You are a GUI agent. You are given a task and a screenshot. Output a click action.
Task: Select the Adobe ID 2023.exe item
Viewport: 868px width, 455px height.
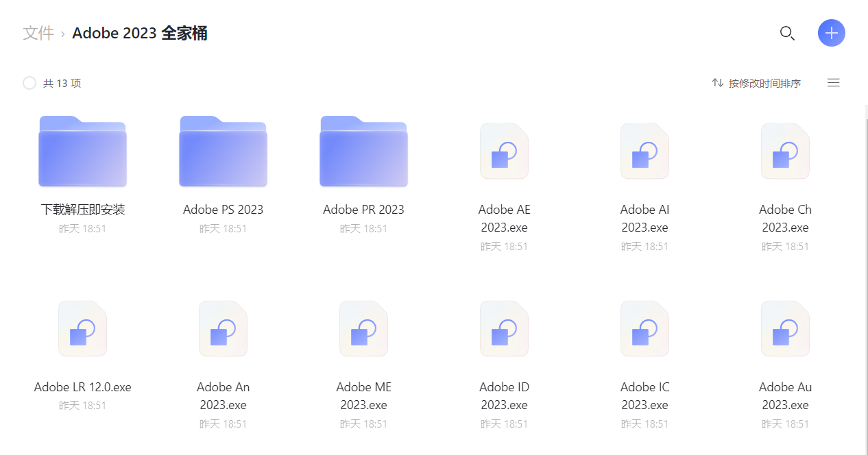(504, 328)
